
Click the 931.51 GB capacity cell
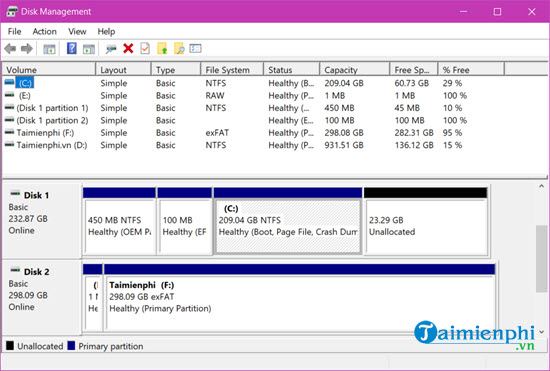click(344, 145)
